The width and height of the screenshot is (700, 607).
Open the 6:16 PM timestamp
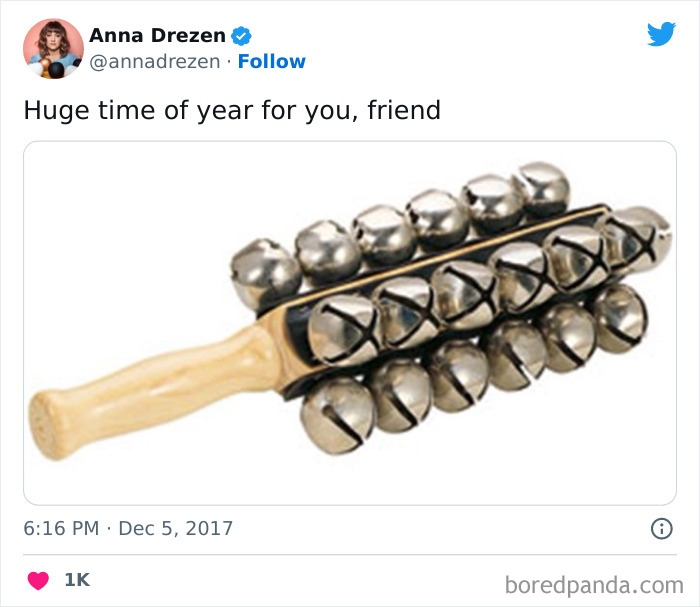pos(61,528)
